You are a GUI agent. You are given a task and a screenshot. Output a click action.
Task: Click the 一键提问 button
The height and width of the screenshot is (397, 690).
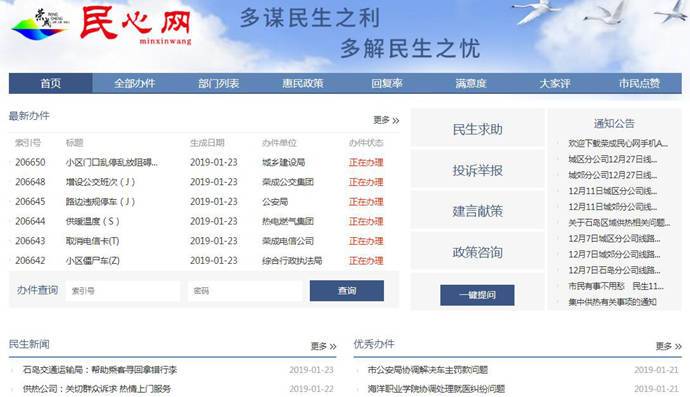pyautogui.click(x=477, y=295)
